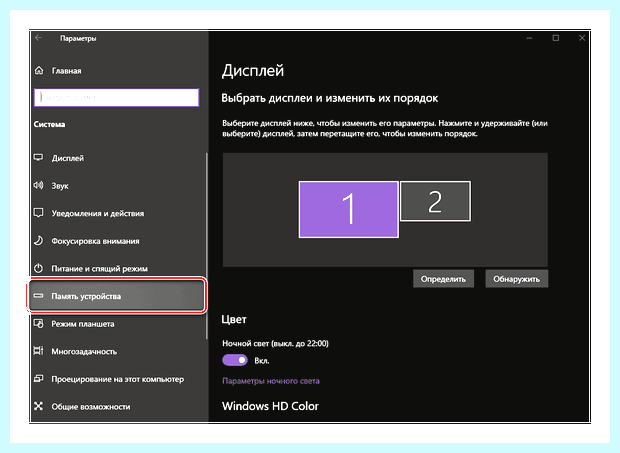Open Режим планшета settings
620x453 pixels.
(x=83, y=324)
